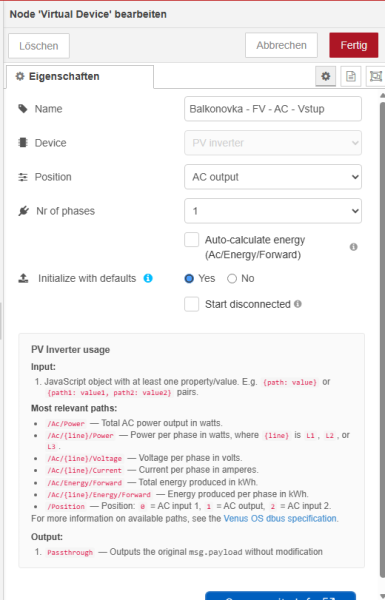Open Venus OS dbus specification link
This screenshot has height=600, width=385.
click(x=280, y=518)
